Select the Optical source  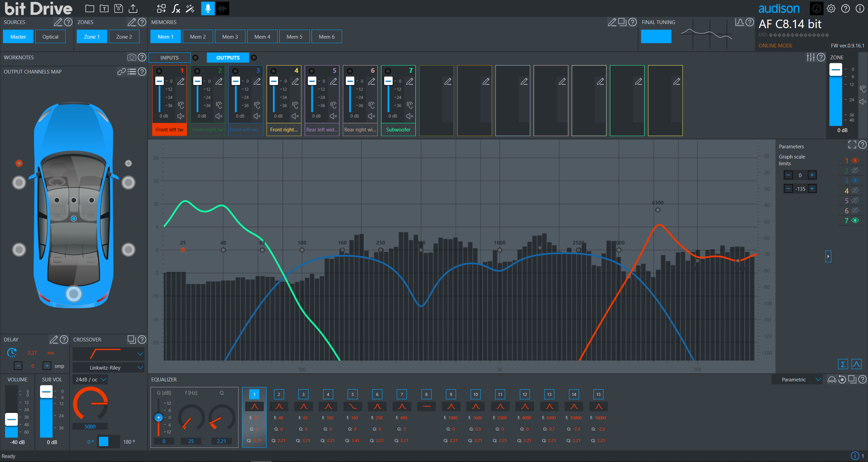coord(50,37)
